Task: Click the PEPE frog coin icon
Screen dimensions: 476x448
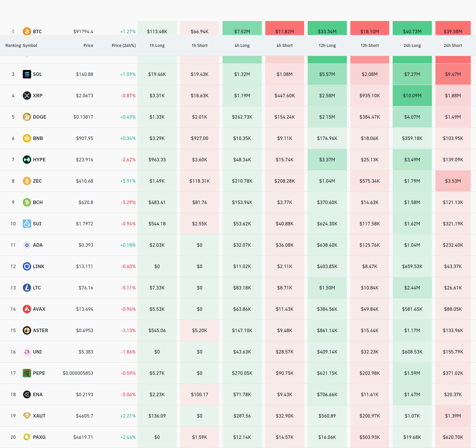Action: (x=27, y=373)
